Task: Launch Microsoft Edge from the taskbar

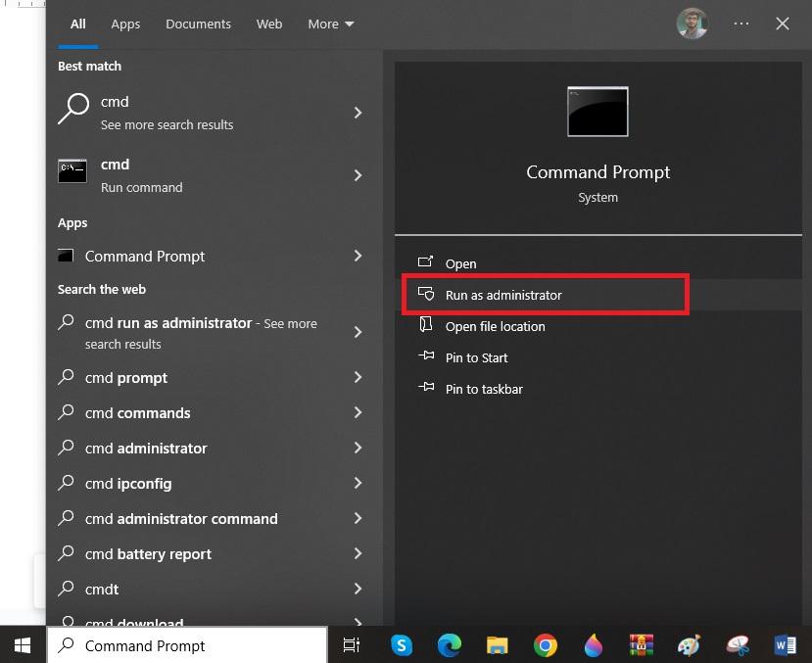Action: (449, 644)
